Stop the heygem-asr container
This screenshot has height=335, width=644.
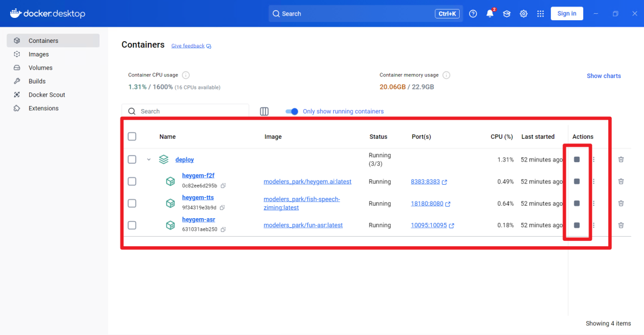[577, 225]
